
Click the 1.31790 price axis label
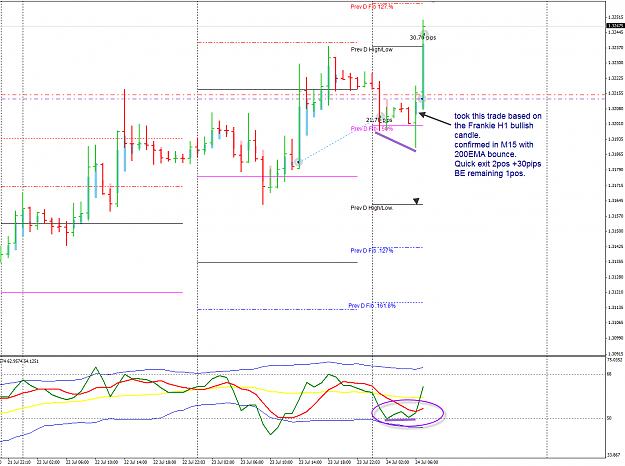pyautogui.click(x=615, y=170)
